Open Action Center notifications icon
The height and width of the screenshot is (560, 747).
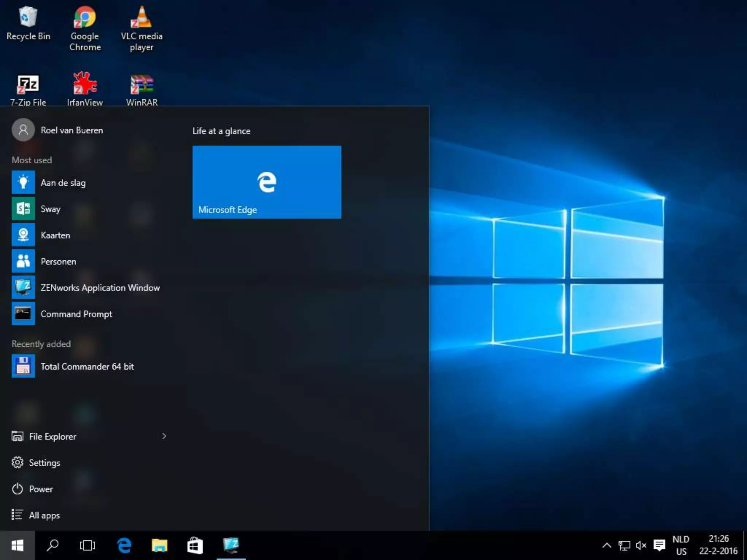coord(659,545)
